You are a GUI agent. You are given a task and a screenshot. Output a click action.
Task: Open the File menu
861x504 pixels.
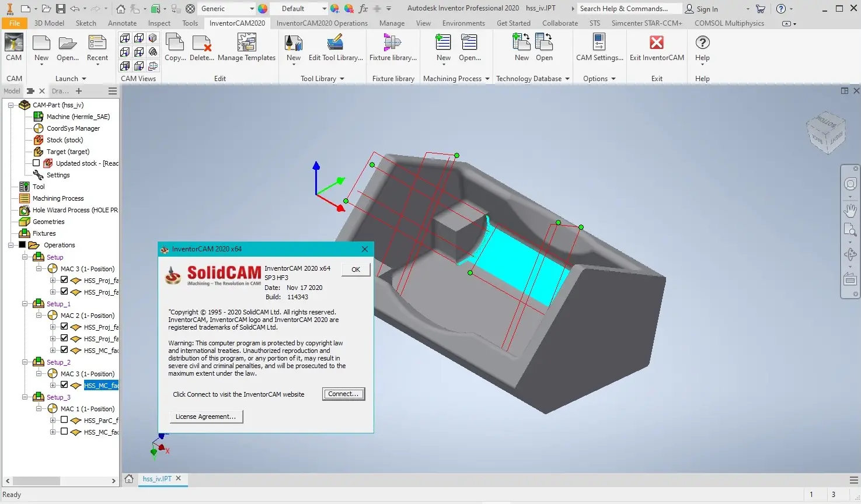pos(15,23)
